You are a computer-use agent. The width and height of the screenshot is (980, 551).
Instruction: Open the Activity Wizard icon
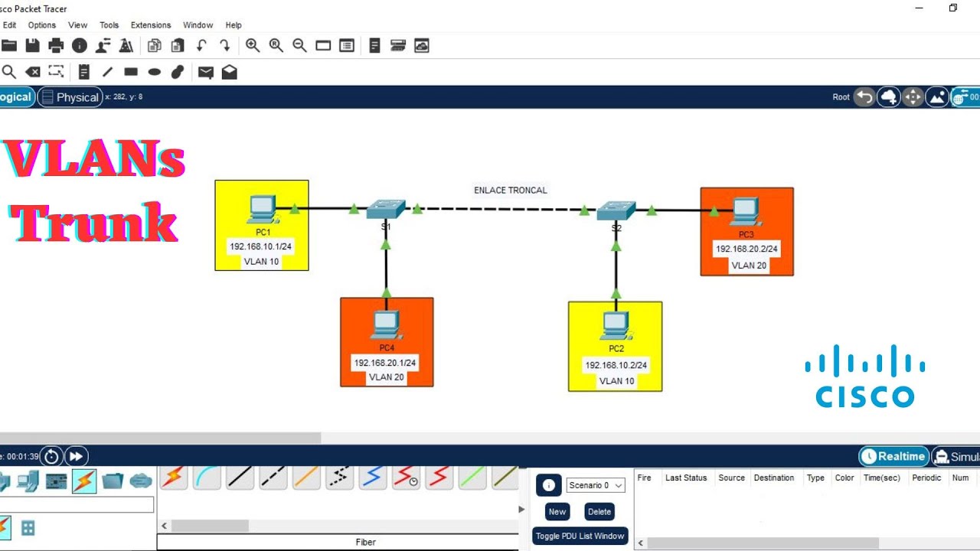tap(103, 46)
